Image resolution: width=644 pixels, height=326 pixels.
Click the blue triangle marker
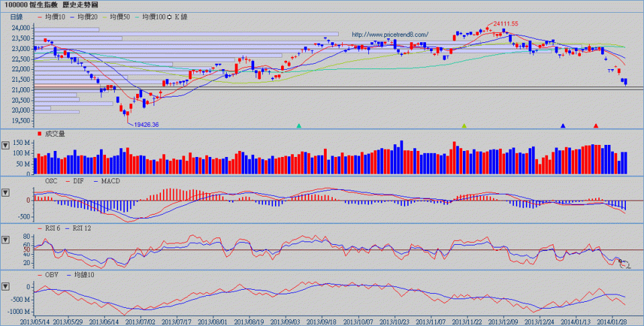pyautogui.click(x=563, y=125)
